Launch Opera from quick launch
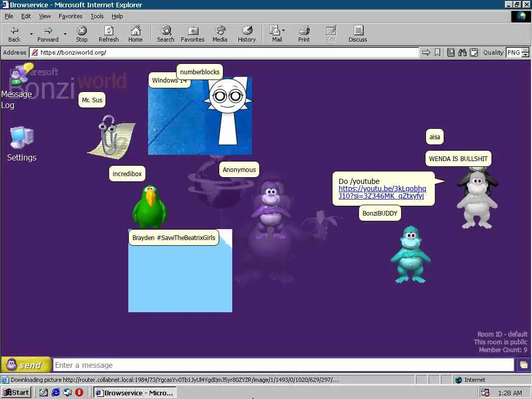The image size is (532, 399). tap(79, 393)
